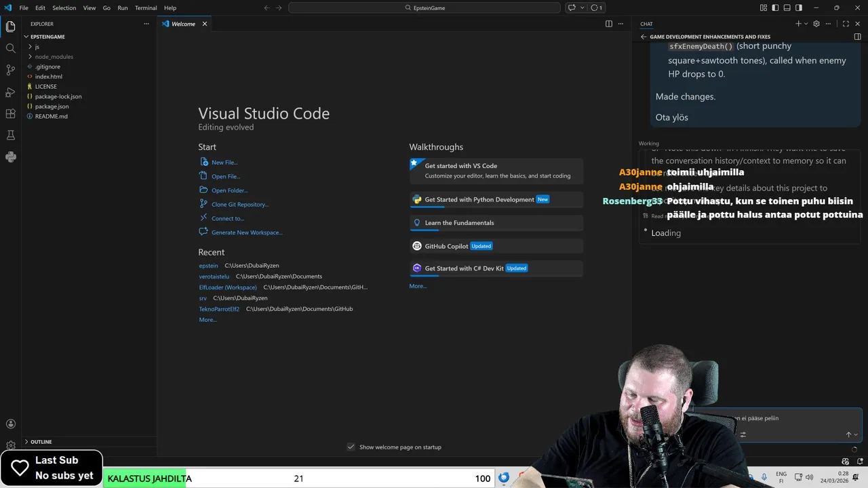The image size is (868, 488).
Task: Open the Explorer view in activity bar
Action: (10, 26)
